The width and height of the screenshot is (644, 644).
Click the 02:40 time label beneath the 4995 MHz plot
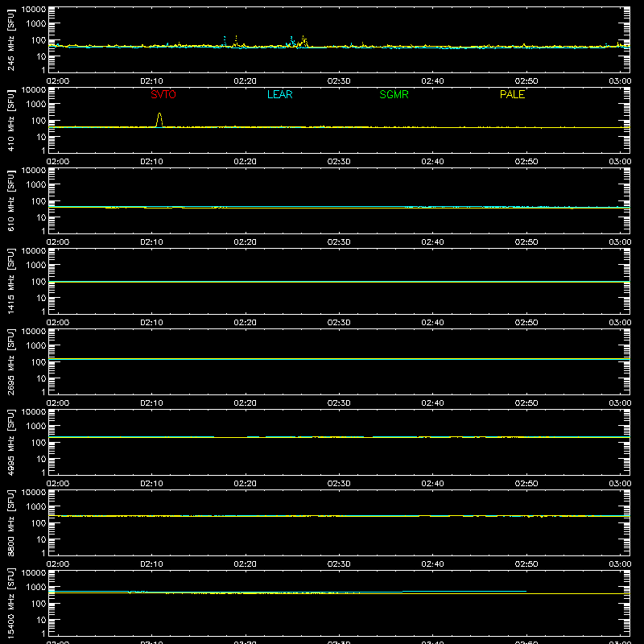[x=432, y=484]
